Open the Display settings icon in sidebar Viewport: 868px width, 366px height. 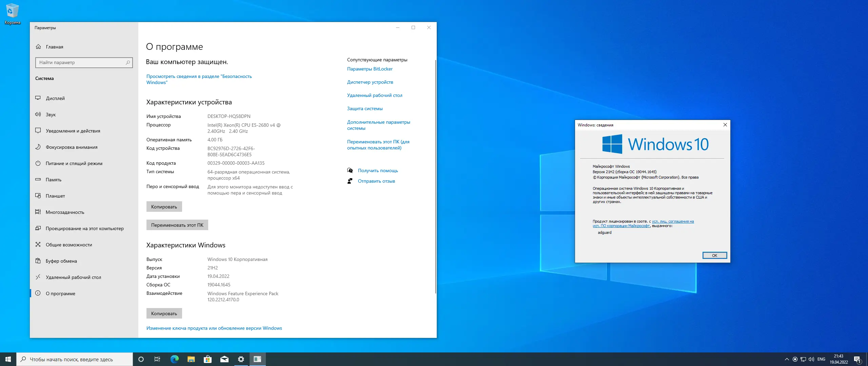[x=38, y=98]
